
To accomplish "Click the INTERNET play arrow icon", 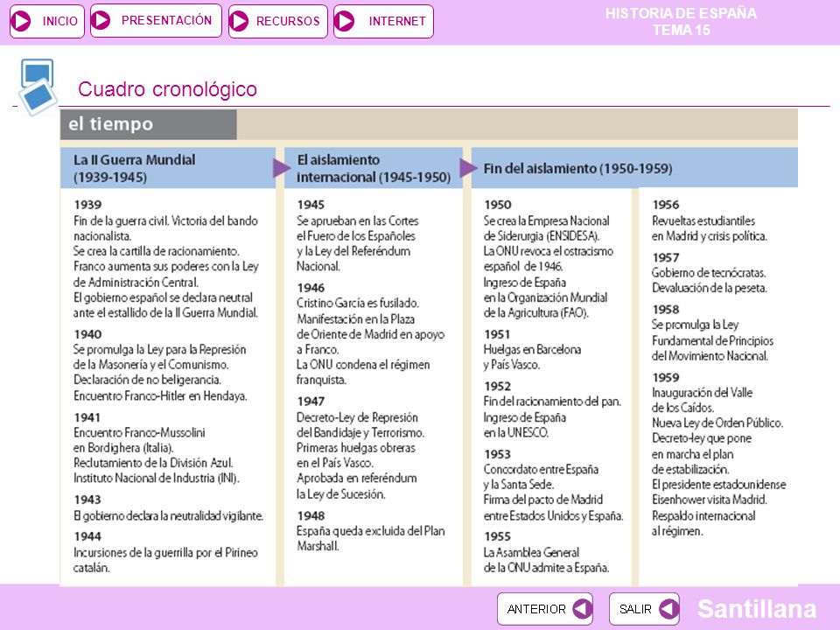I will (345, 21).
